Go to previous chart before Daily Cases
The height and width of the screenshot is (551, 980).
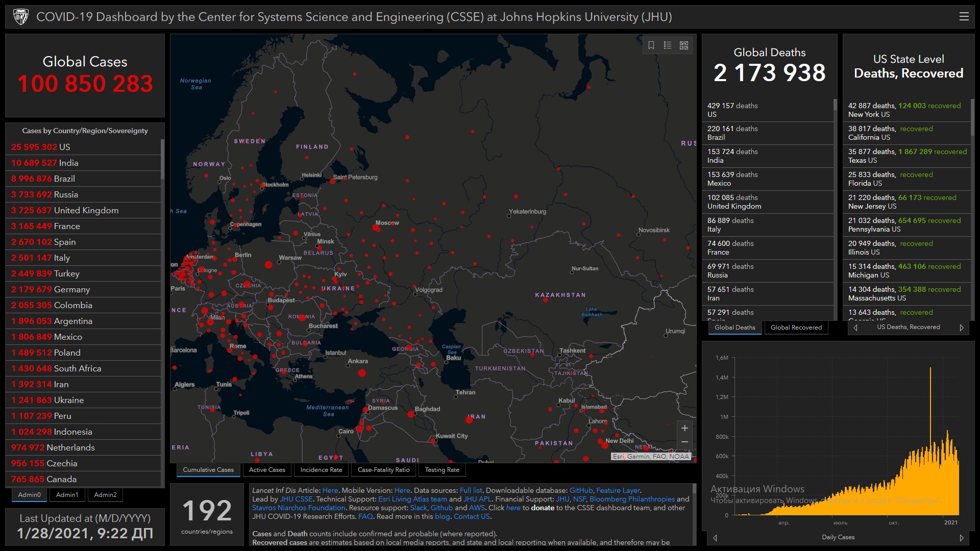click(x=715, y=538)
